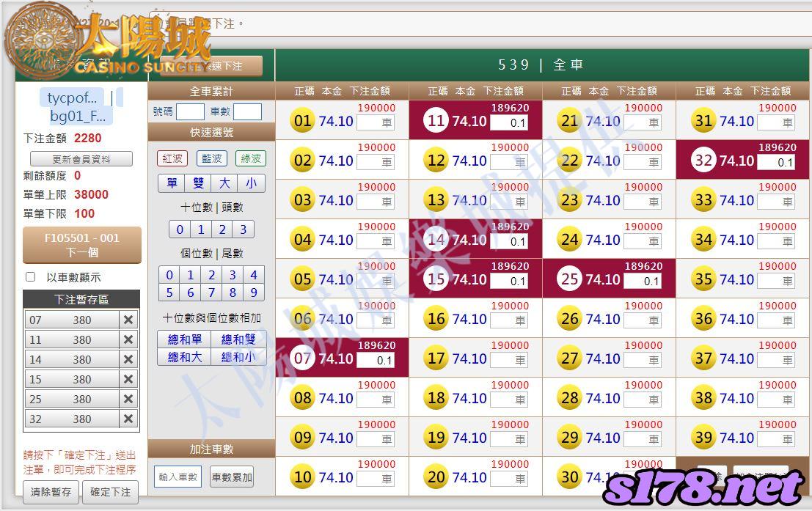The image size is (812, 511).
Task: Select yellow ball number 17
Action: click(436, 359)
